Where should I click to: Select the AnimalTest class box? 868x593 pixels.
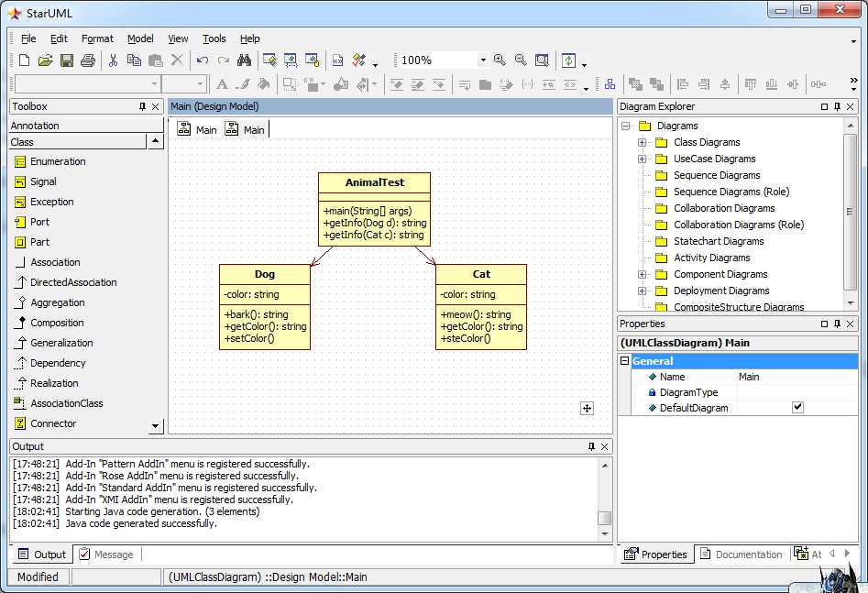(x=374, y=209)
